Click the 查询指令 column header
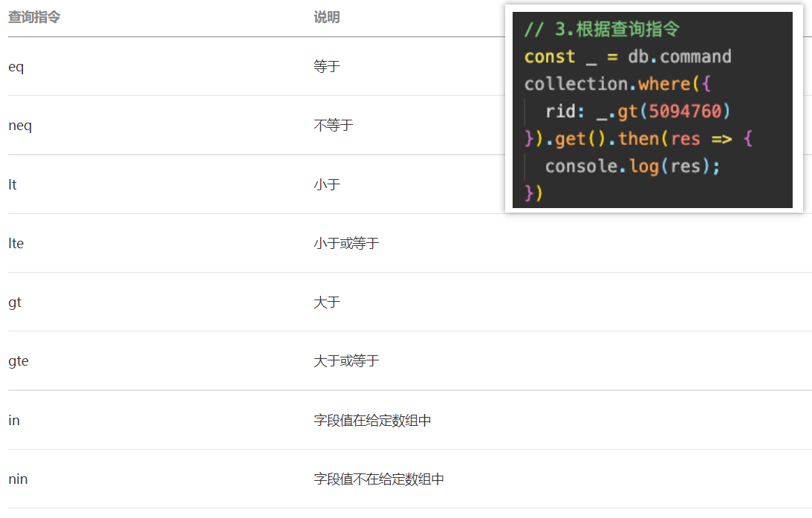The image size is (812, 518). point(33,17)
